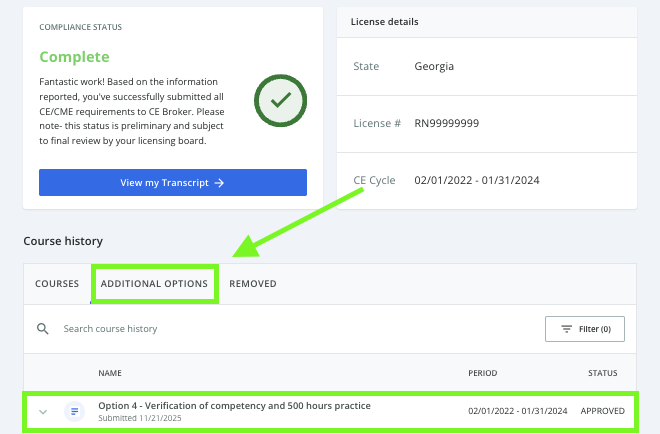Click the filter lines icon
This screenshot has height=434, width=660.
(x=567, y=329)
